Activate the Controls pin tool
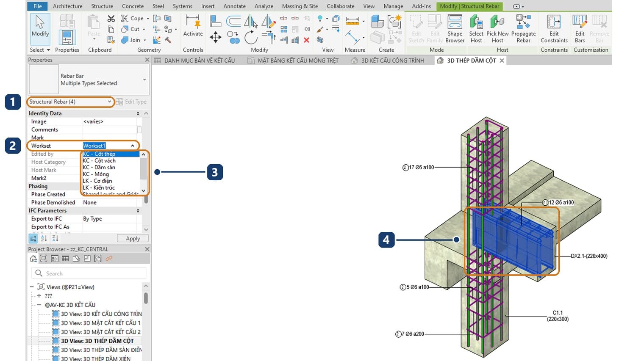Image resolution: width=644 pixels, height=361 pixels. coord(193,26)
